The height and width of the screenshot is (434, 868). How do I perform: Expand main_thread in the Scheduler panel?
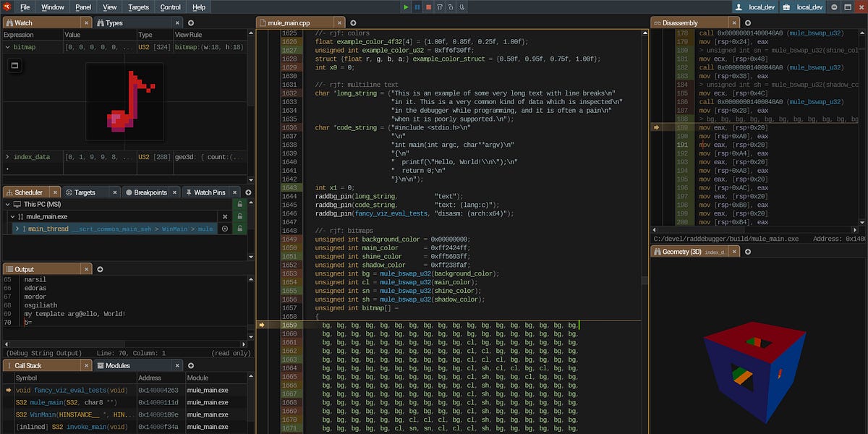(18, 228)
